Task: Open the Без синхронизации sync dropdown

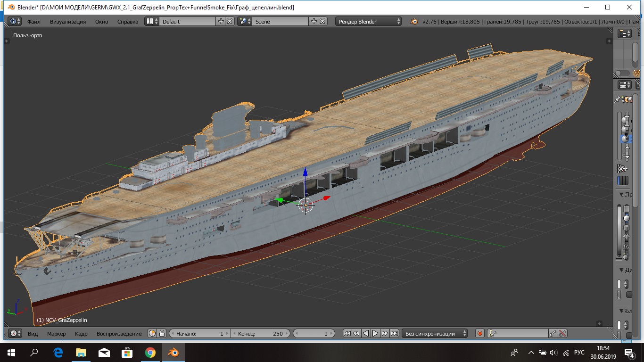Action: (435, 334)
